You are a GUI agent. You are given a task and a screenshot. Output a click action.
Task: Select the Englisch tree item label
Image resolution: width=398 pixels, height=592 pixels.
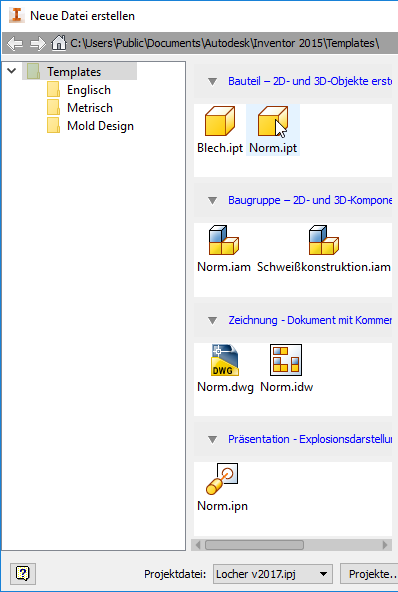tap(89, 90)
